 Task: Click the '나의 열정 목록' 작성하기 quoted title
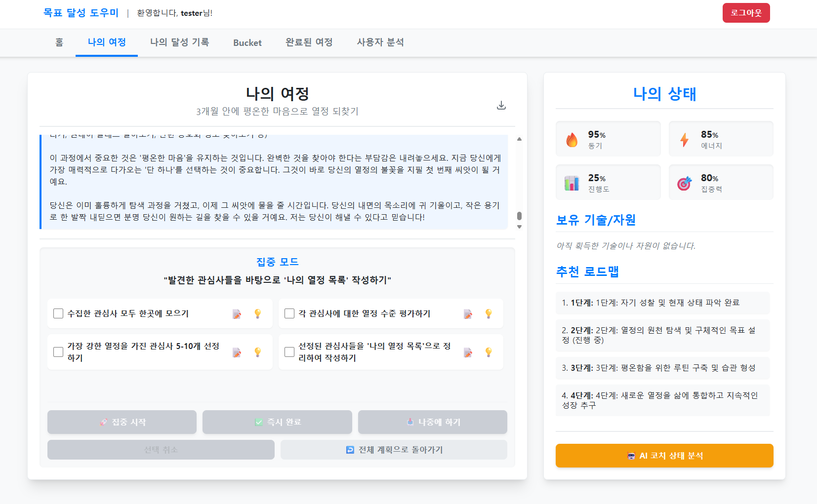pyautogui.click(x=277, y=280)
